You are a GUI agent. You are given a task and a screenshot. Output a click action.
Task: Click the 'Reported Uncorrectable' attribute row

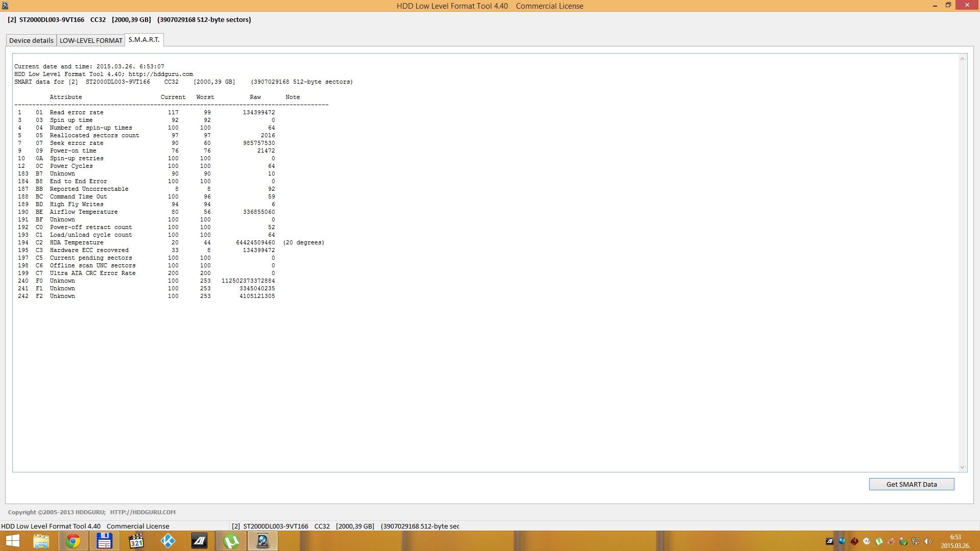(146, 189)
